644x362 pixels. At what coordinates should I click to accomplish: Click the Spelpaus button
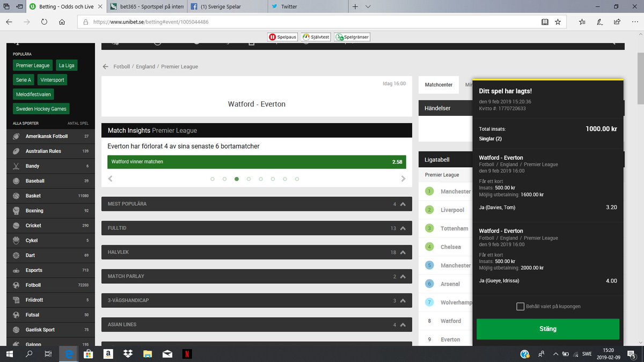click(282, 37)
